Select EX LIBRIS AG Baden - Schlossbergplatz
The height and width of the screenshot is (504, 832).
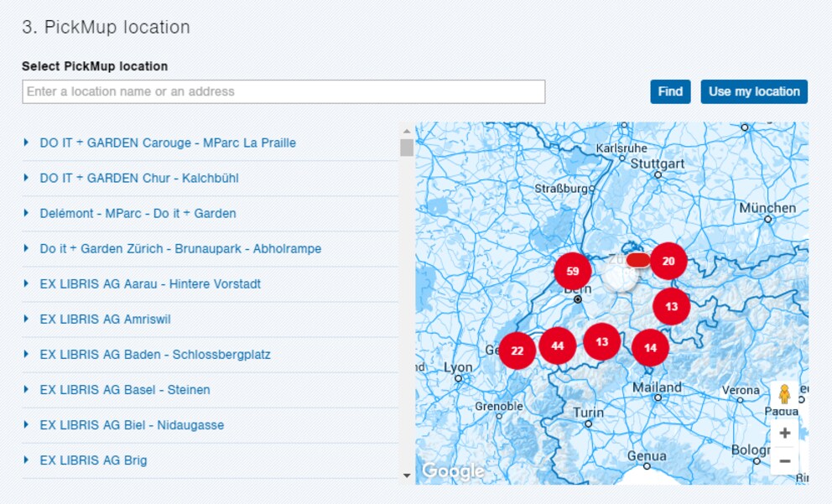coord(155,355)
